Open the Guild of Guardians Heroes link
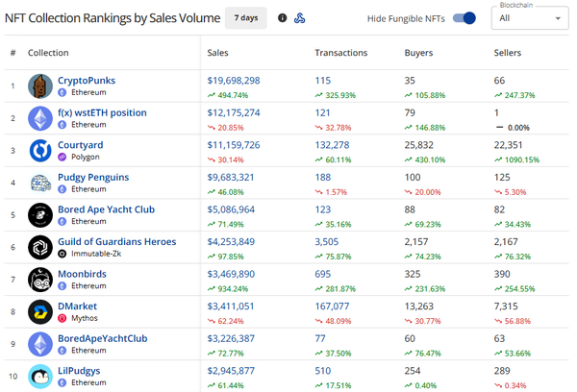The height and width of the screenshot is (392, 577). (117, 241)
